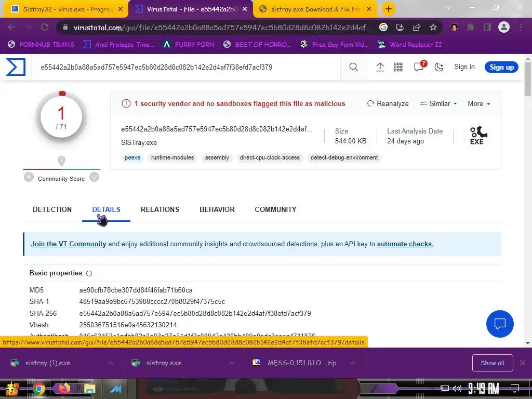Switch to the sistray.exe Download & Fix tab
This screenshot has width=532, height=399.
tap(315, 9)
